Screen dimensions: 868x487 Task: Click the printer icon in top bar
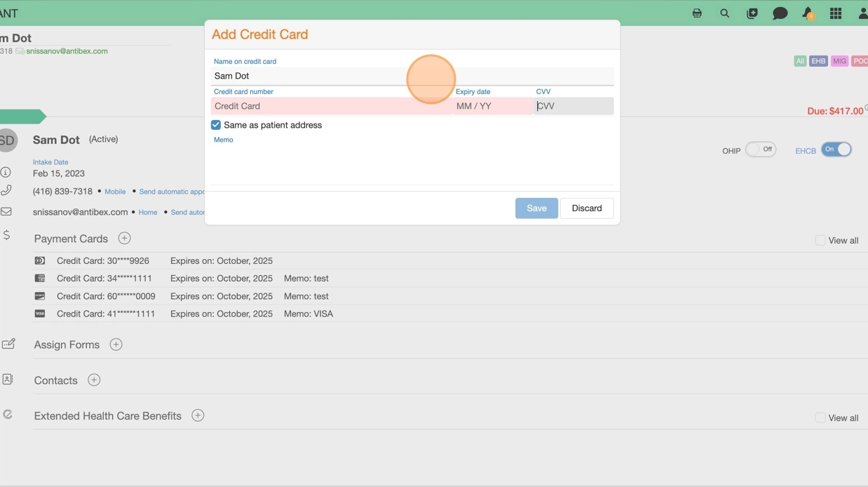pos(697,13)
